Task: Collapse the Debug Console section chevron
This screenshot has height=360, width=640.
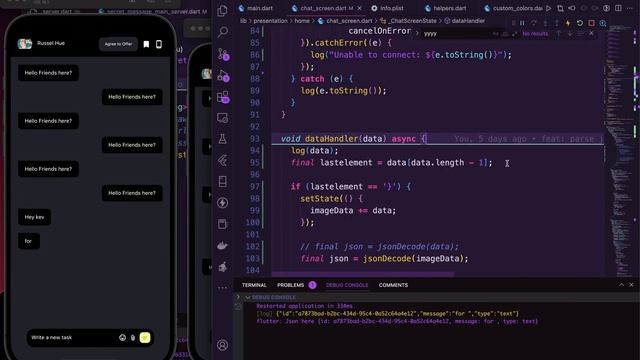Action: (x=248, y=298)
